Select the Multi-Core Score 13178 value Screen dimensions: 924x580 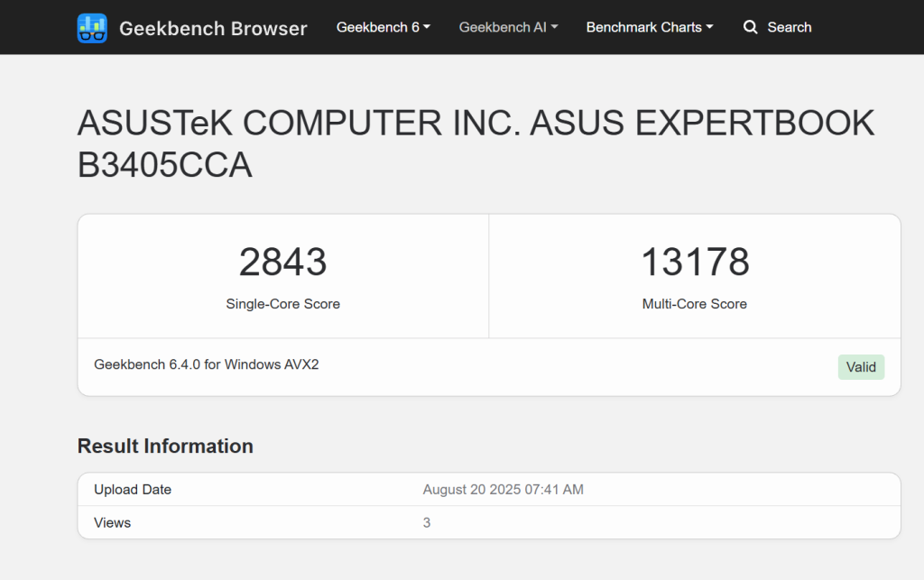(694, 262)
